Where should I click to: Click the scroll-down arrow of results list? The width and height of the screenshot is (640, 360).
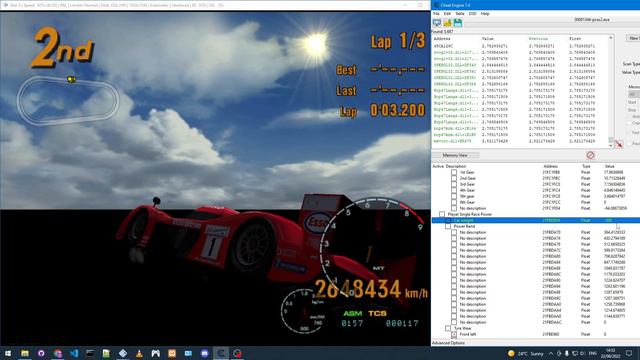pyautogui.click(x=611, y=145)
